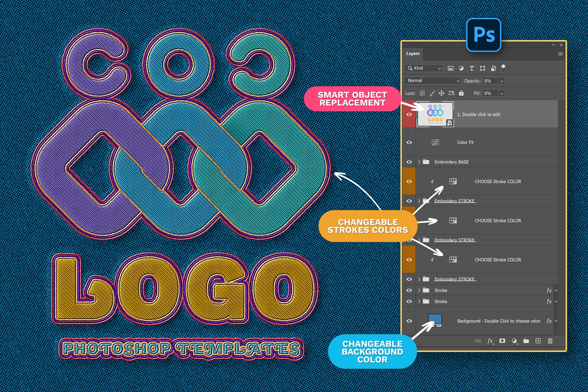Screen dimensions: 588x392
Task: Open the Normal blend mode dropdown
Action: point(433,81)
